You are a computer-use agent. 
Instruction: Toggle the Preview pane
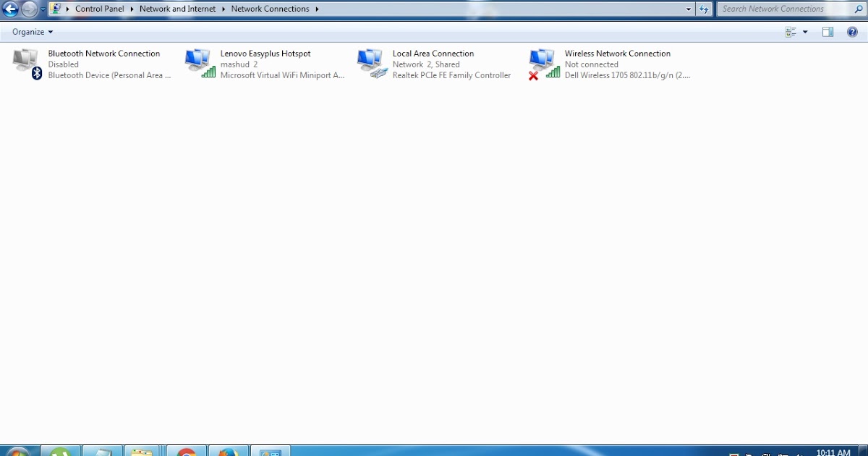(x=827, y=32)
